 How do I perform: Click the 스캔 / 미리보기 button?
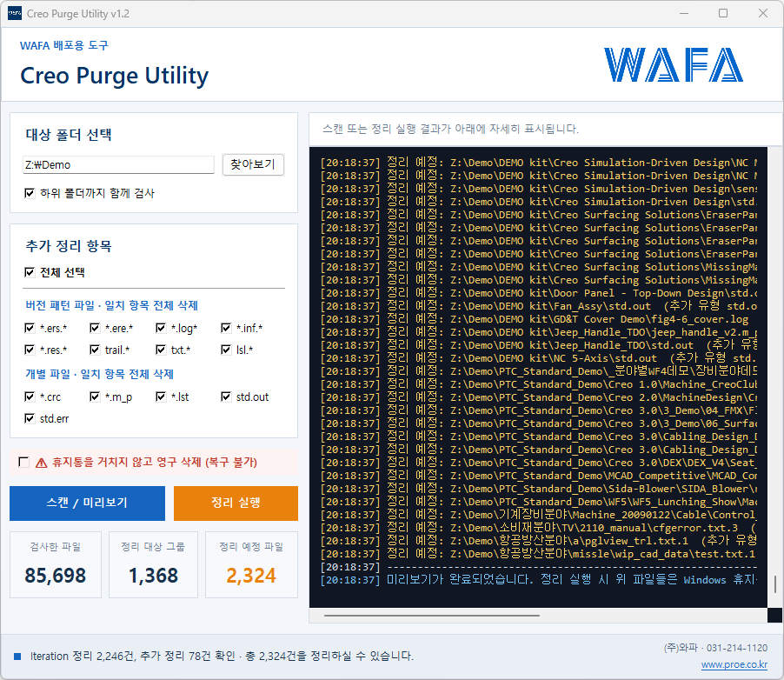coord(87,503)
